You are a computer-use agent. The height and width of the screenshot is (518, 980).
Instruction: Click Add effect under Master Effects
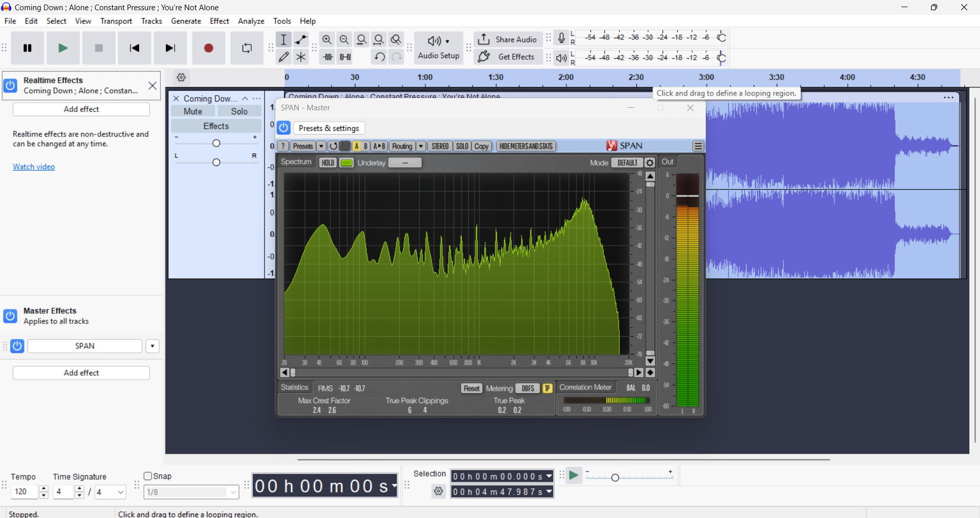[81, 373]
